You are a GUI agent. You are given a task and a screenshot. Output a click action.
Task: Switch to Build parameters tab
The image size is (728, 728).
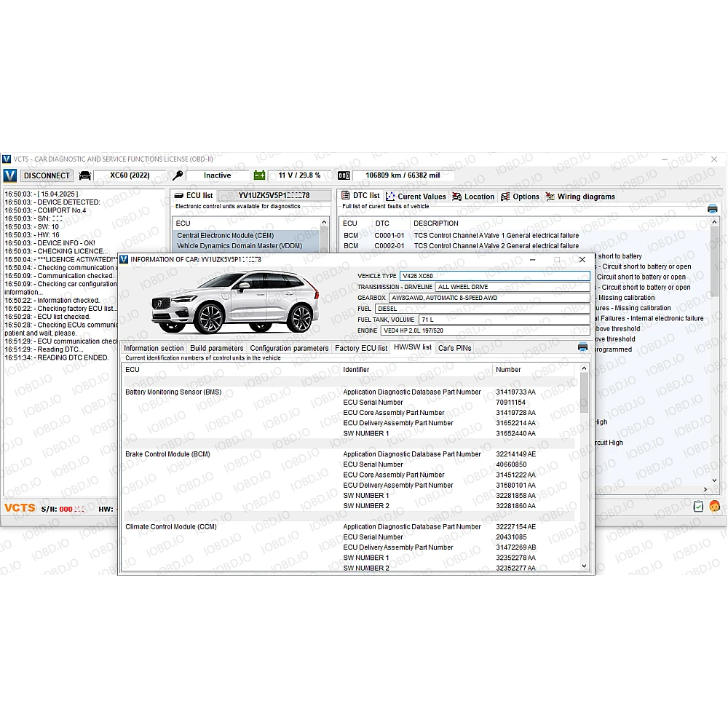217,348
